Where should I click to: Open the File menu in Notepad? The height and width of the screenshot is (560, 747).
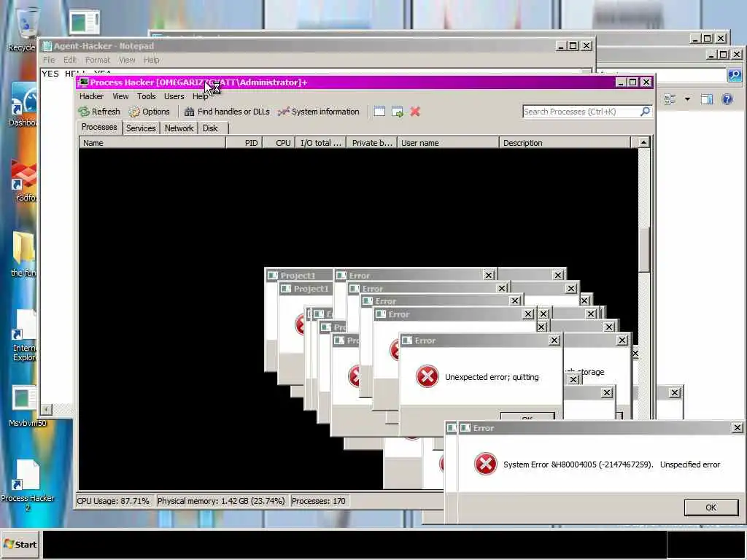tap(49, 60)
